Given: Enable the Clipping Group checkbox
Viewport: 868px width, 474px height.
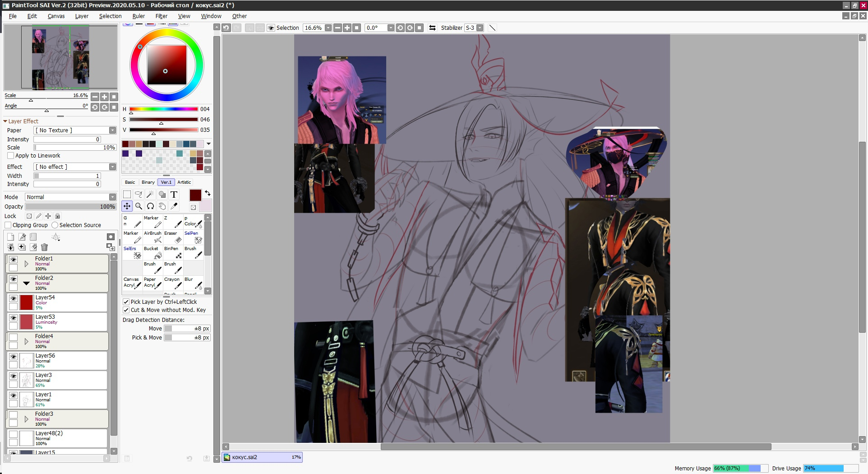Looking at the screenshot, I should pyautogui.click(x=8, y=225).
